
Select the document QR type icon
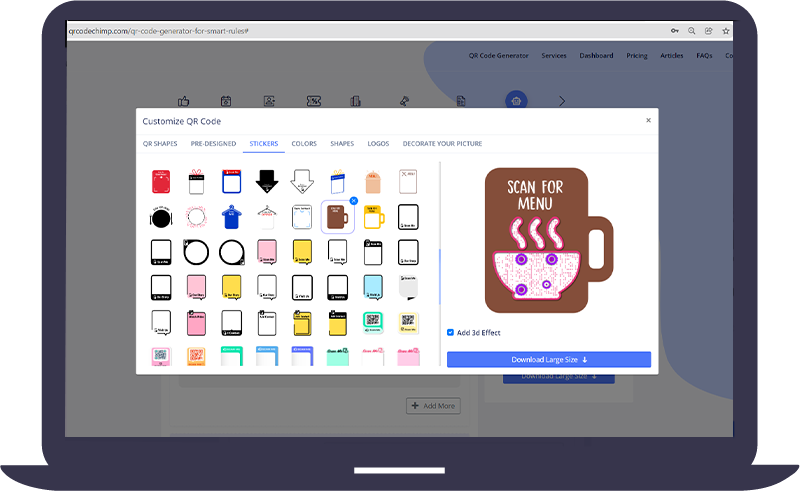point(461,101)
